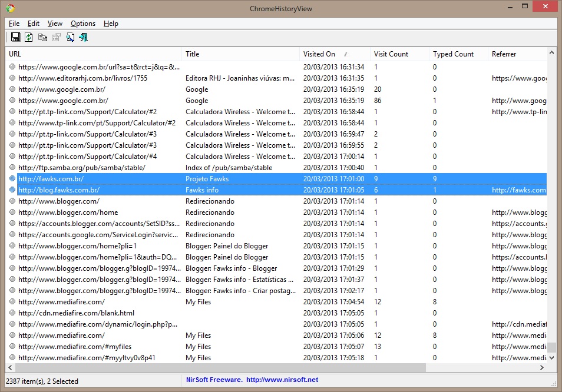Viewport: 562px width, 392px height.
Task: Select the http://www.blogger.com/home?pli=1&auth=DQ... URL
Action: 97,257
